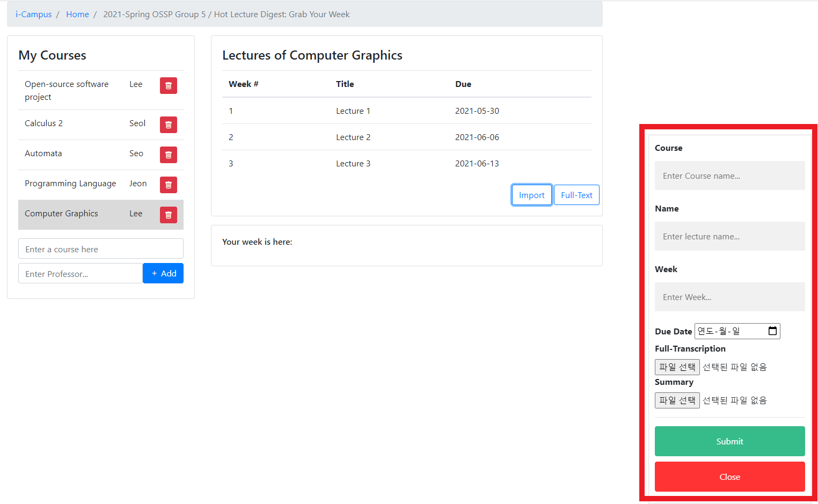Delete the Calculus 2 course
818x504 pixels.
168,125
